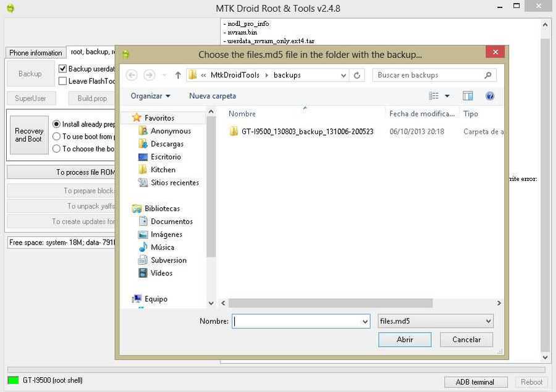Image resolution: width=556 pixels, height=392 pixels.
Task: Click the sidebar navigation scrollbar
Action: 211,187
